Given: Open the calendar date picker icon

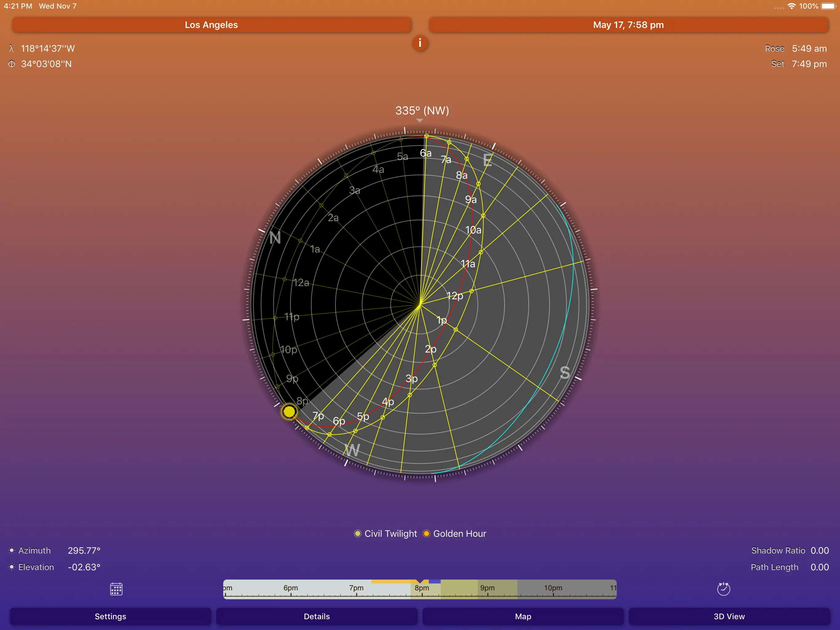Looking at the screenshot, I should coord(116,589).
